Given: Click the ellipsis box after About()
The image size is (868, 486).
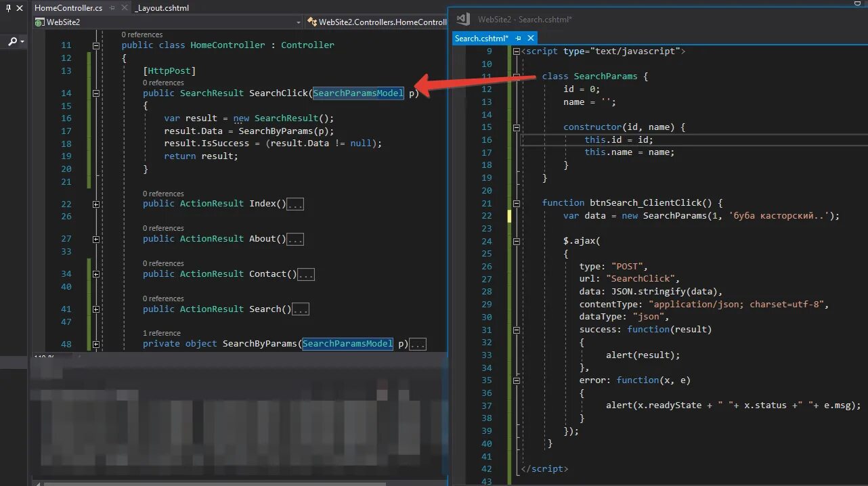Looking at the screenshot, I should click(x=295, y=239).
